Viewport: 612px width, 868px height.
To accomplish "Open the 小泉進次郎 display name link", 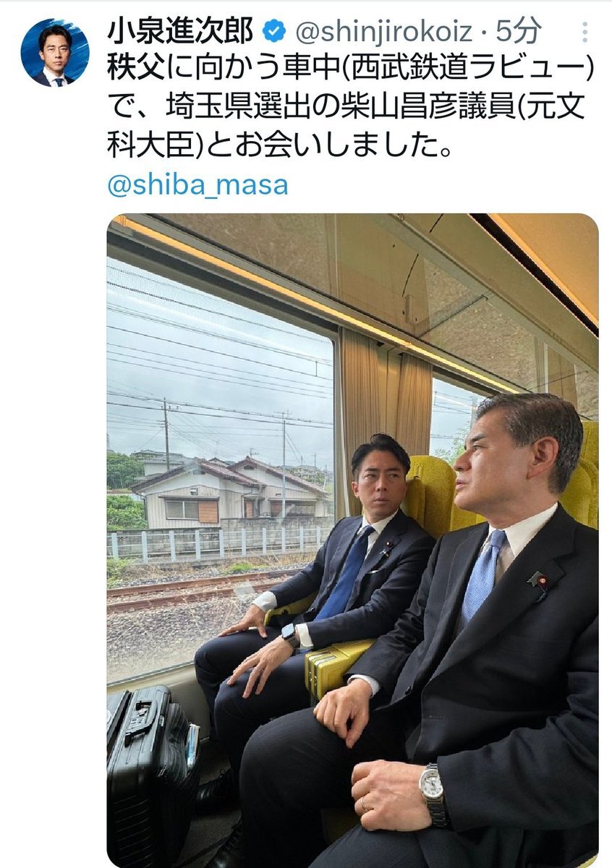I will coord(181,32).
